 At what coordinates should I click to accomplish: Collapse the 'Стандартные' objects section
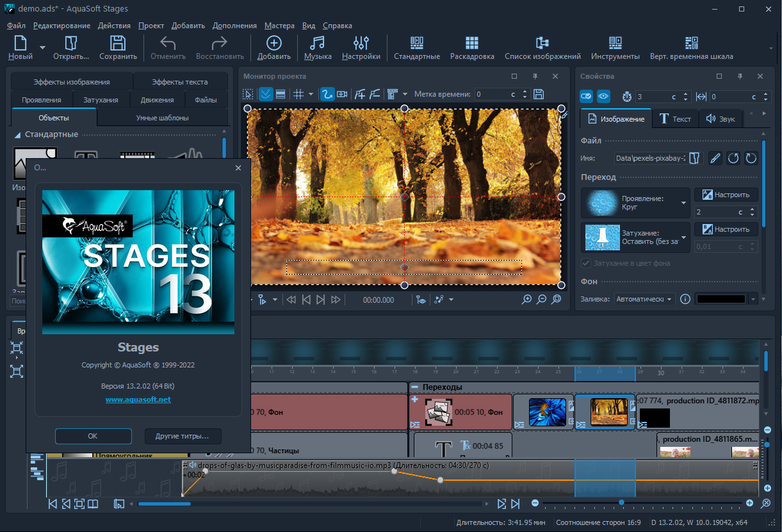[x=17, y=134]
